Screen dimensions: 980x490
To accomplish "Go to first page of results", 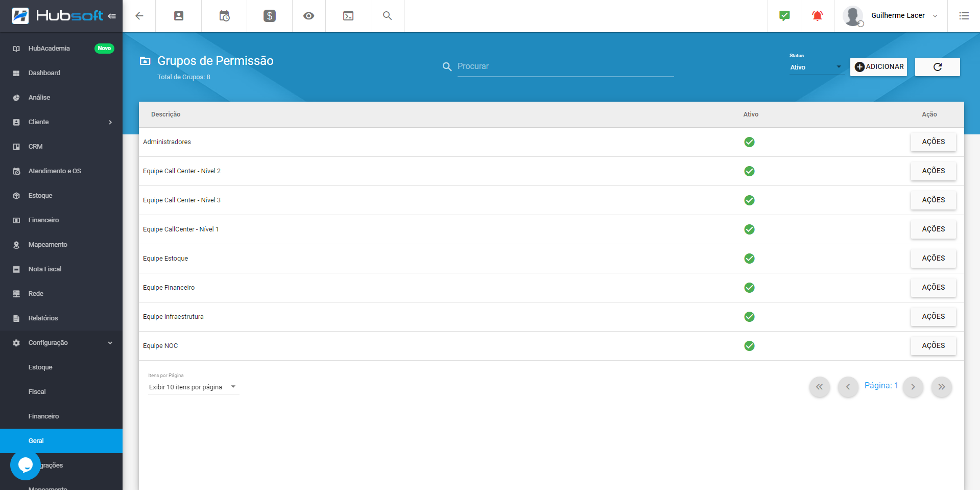I will coord(819,387).
